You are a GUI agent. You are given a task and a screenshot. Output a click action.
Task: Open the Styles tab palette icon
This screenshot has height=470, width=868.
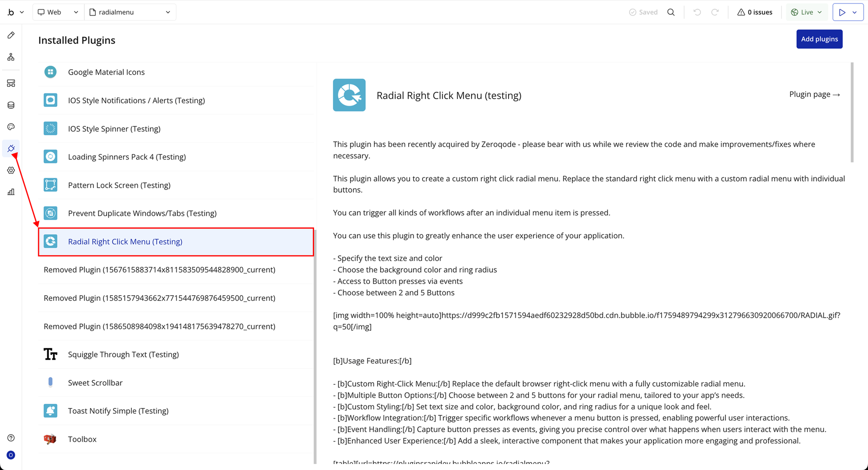coord(11,127)
